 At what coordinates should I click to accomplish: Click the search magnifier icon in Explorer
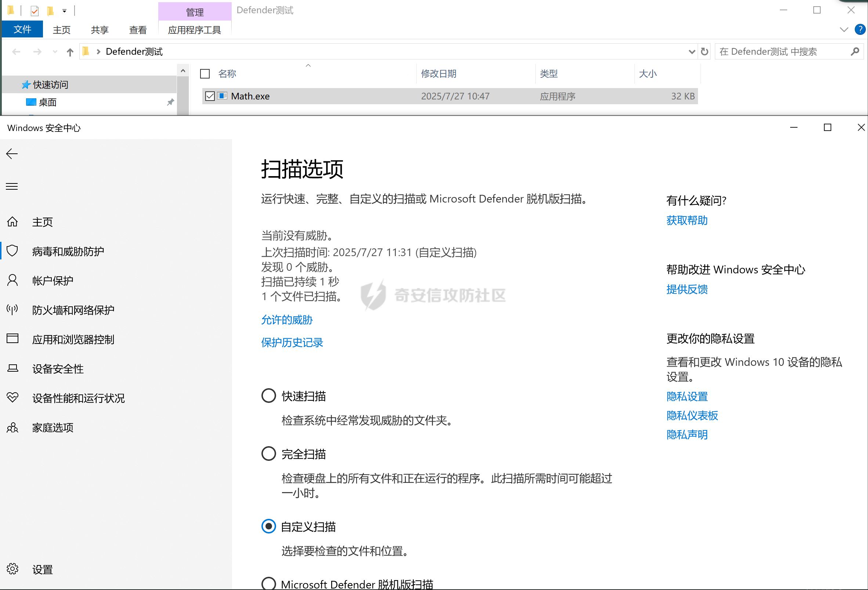pyautogui.click(x=855, y=51)
